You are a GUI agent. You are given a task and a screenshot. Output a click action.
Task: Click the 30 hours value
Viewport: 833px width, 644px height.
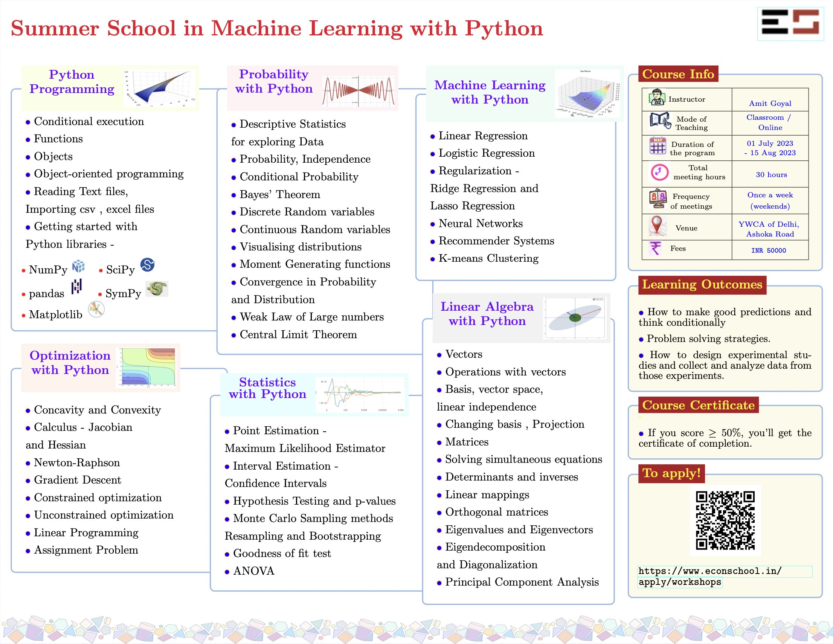771,174
